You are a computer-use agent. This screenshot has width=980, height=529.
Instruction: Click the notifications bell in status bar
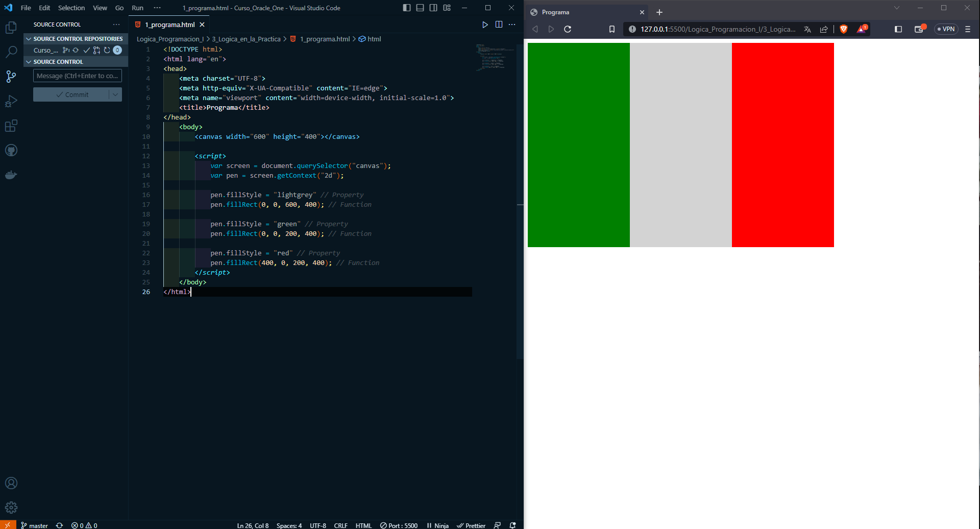coord(513,525)
